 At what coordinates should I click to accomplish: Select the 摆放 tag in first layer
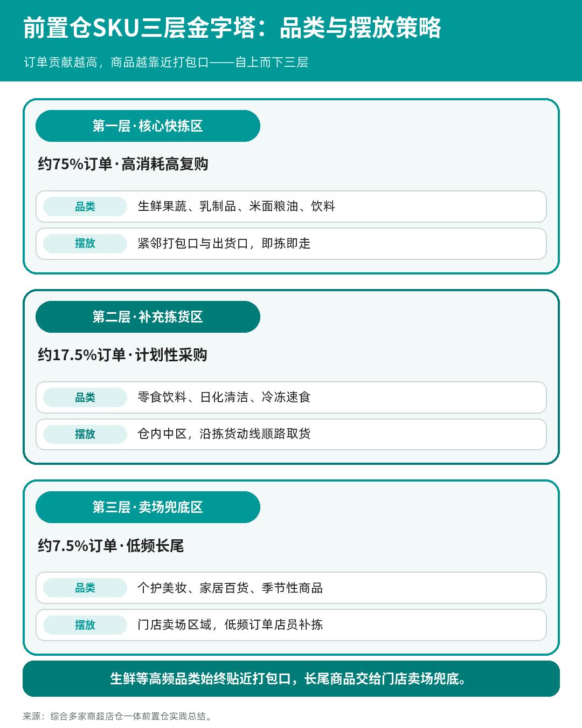(x=85, y=243)
